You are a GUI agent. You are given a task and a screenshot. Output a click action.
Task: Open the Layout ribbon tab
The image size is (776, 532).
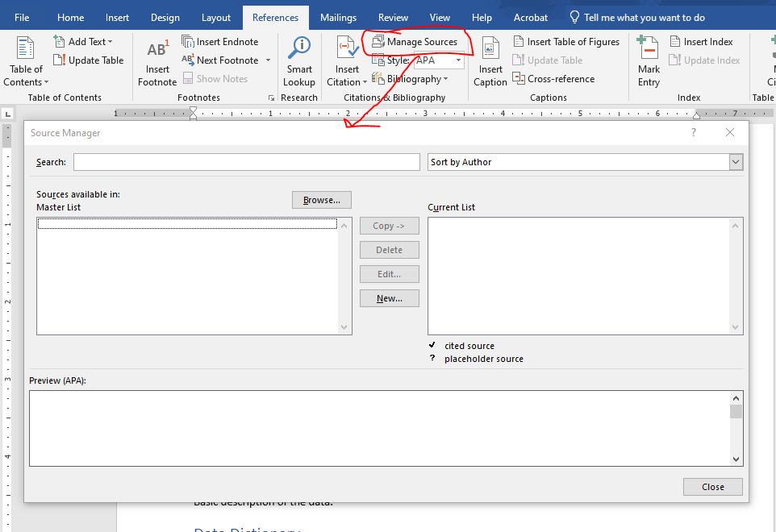[215, 18]
